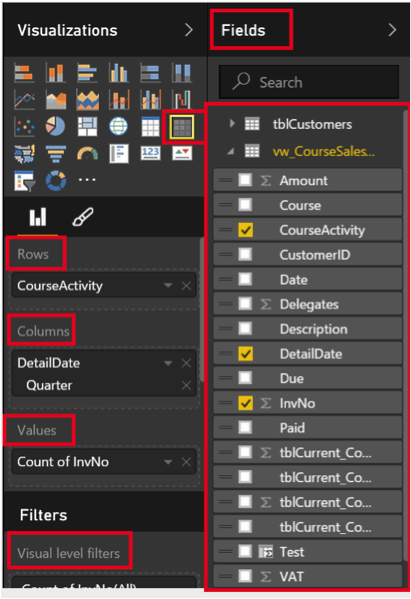Select the clustered column chart visual
This screenshot has height=599, width=411.
[x=119, y=73]
